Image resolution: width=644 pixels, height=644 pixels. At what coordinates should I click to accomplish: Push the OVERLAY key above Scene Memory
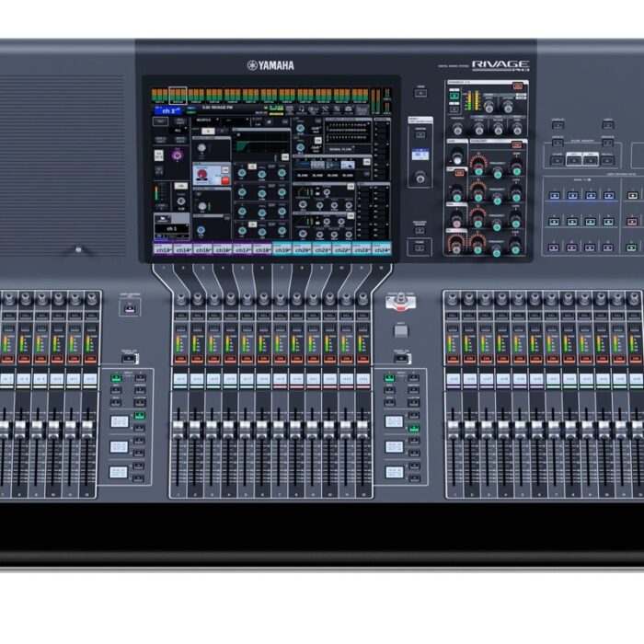click(558, 125)
